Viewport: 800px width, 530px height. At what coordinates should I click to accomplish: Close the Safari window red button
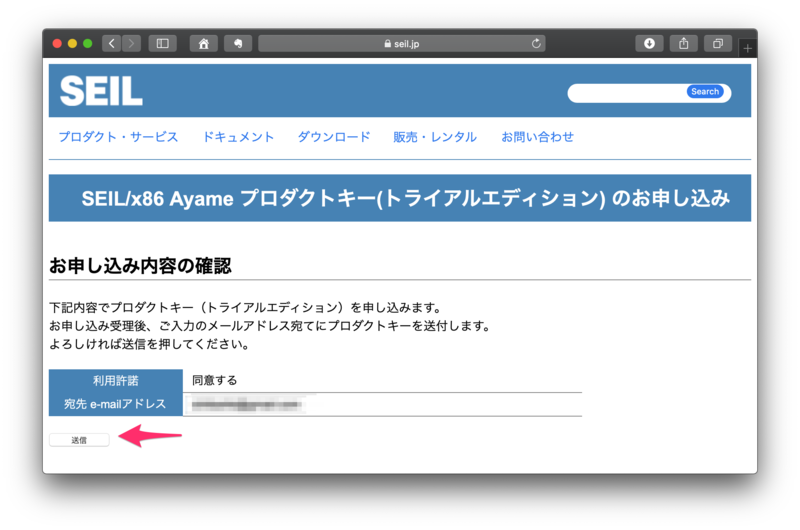pos(57,44)
